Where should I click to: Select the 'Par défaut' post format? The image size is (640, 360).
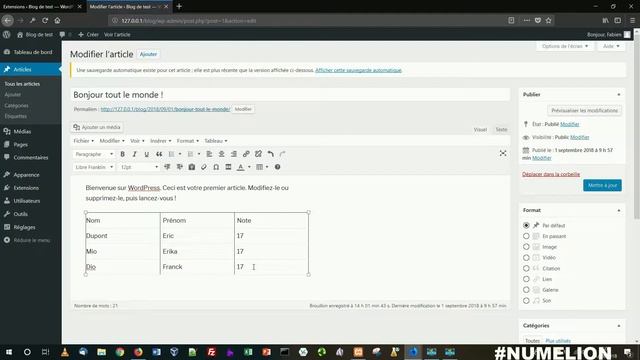pyautogui.click(x=526, y=225)
